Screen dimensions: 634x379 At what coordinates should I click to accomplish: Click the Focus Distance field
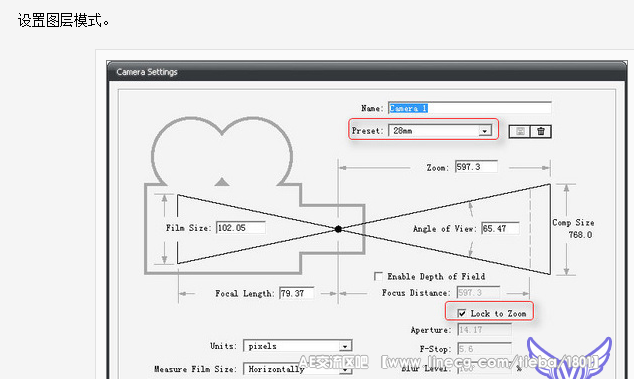(x=478, y=292)
